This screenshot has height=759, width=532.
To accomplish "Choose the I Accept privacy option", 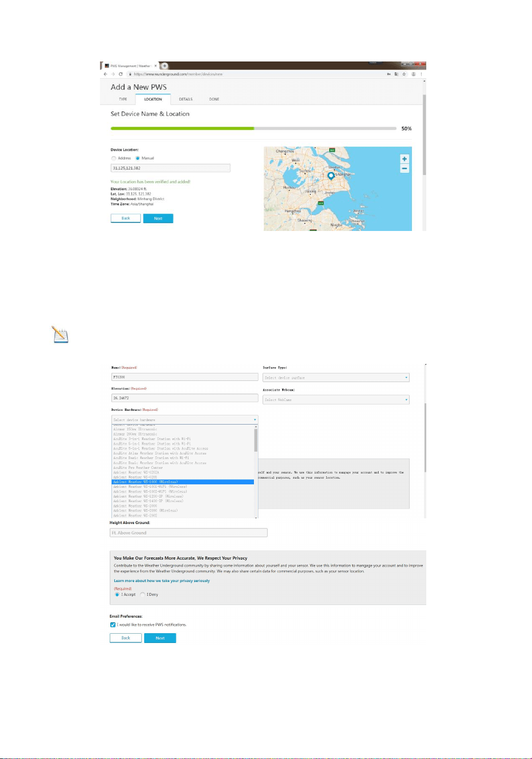I will 117,595.
